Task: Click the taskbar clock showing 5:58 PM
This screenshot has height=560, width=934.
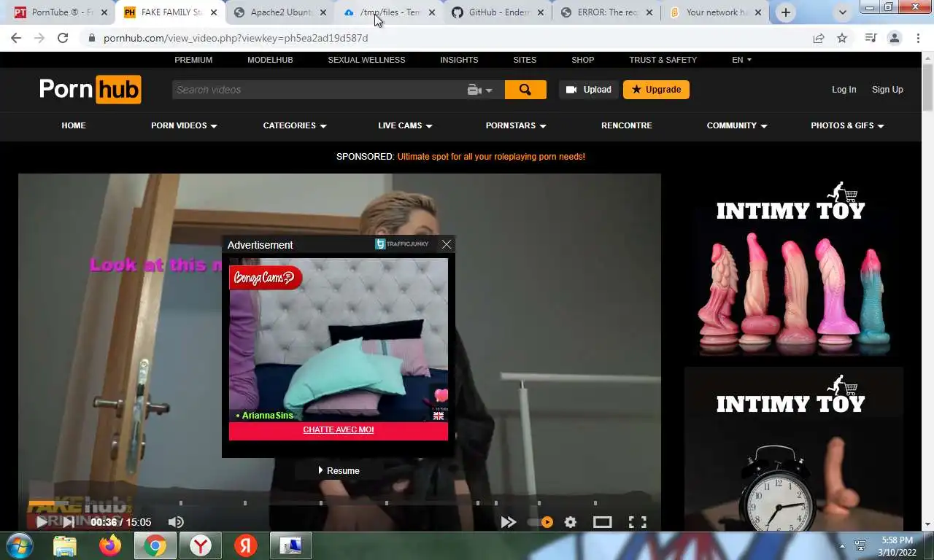Action: [897, 545]
